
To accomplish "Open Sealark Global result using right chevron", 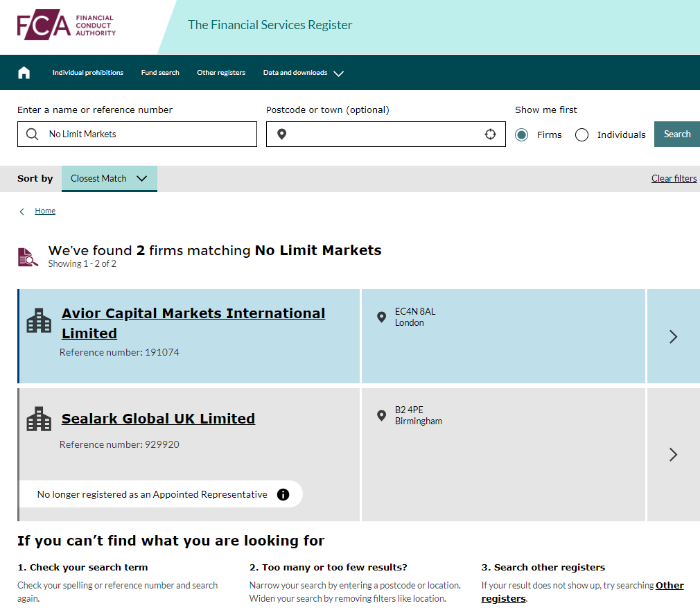I will coord(672,455).
